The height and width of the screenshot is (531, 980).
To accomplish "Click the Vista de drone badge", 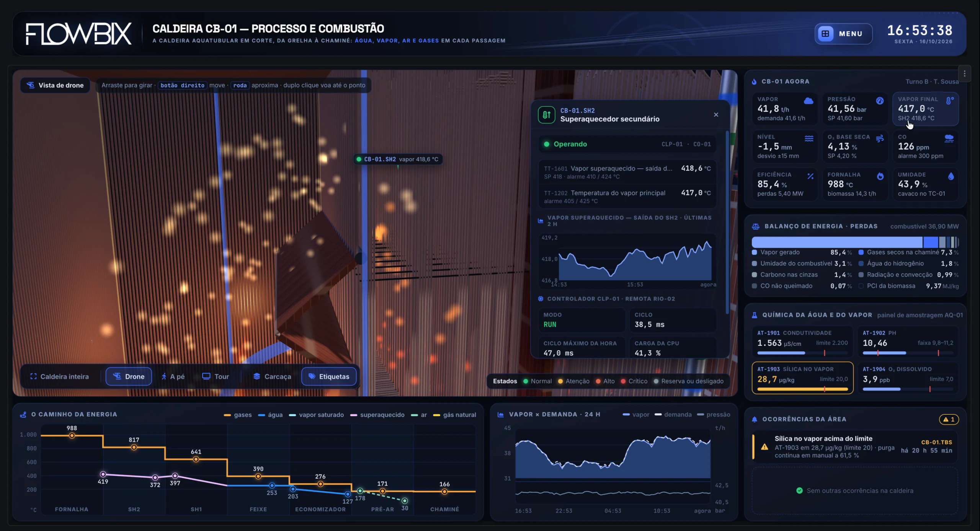I will coord(56,85).
